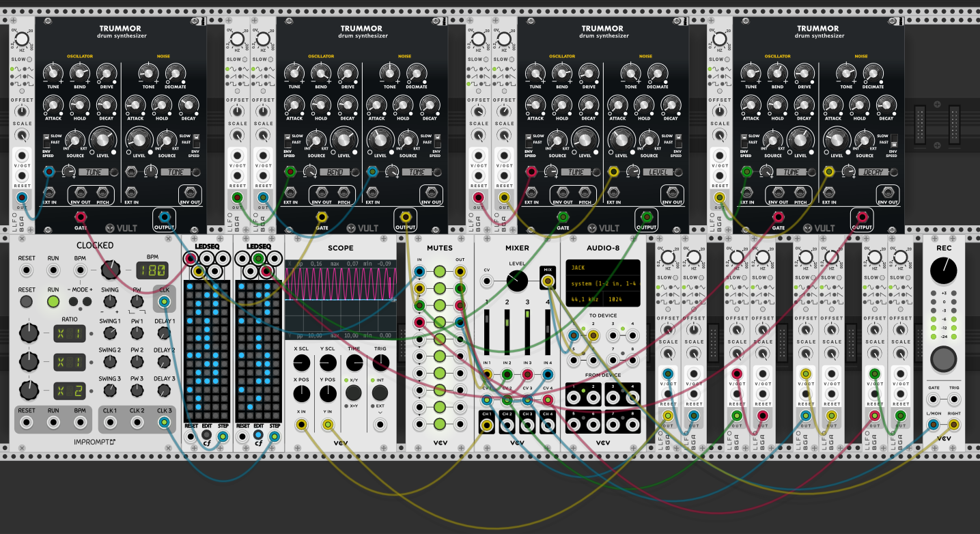This screenshot has width=980, height=534.
Task: Click Audio-8 TO DEVICE jack 2
Action: 593,335
